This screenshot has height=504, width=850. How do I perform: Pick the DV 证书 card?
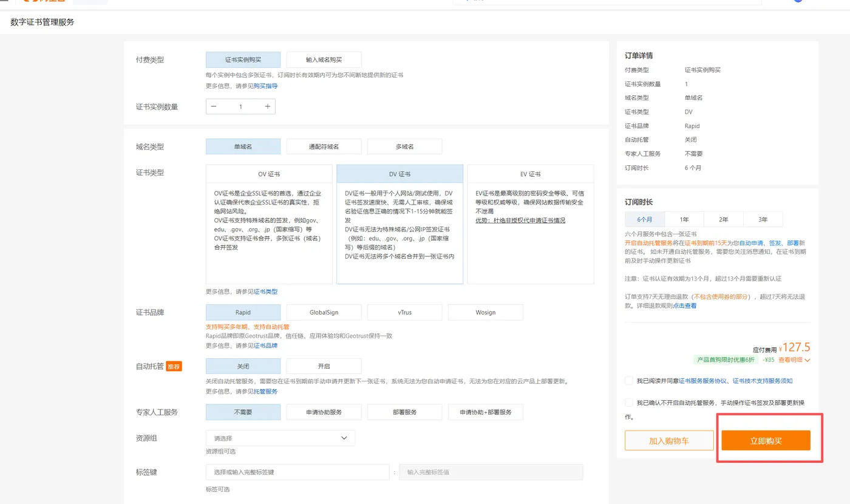click(400, 224)
